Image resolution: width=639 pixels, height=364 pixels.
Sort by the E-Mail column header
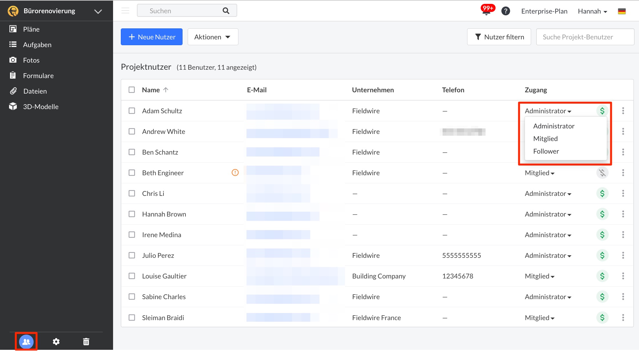tap(257, 90)
